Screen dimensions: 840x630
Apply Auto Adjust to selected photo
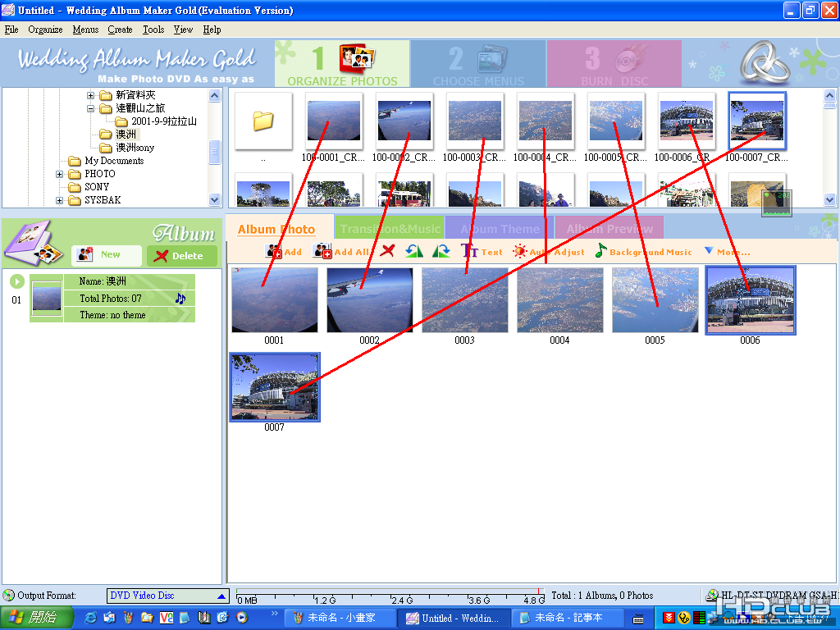(549, 251)
